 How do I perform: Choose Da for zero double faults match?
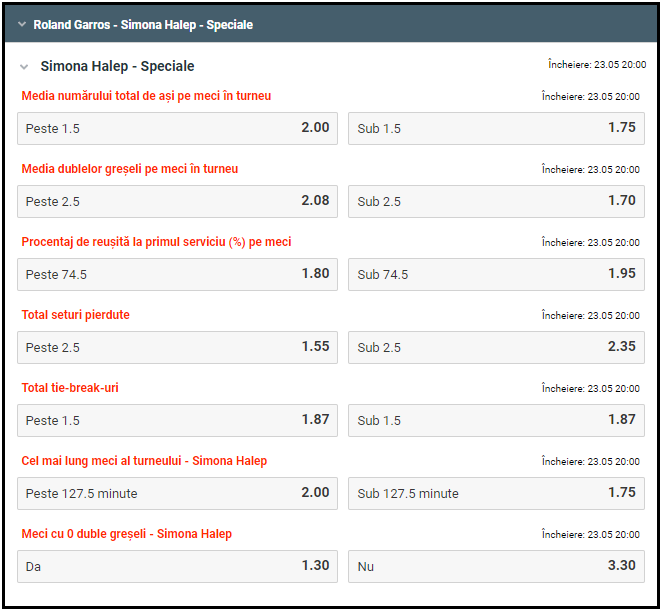(x=177, y=566)
